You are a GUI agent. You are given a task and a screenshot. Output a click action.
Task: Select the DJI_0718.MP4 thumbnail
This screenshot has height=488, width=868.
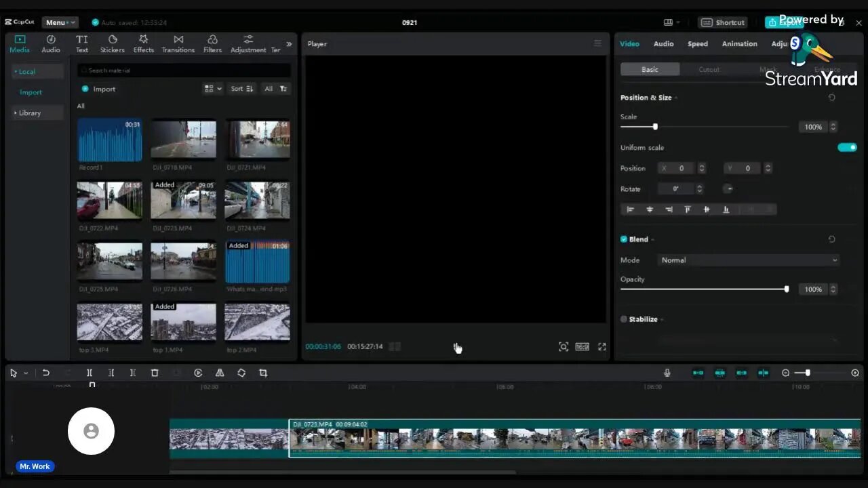coord(184,141)
